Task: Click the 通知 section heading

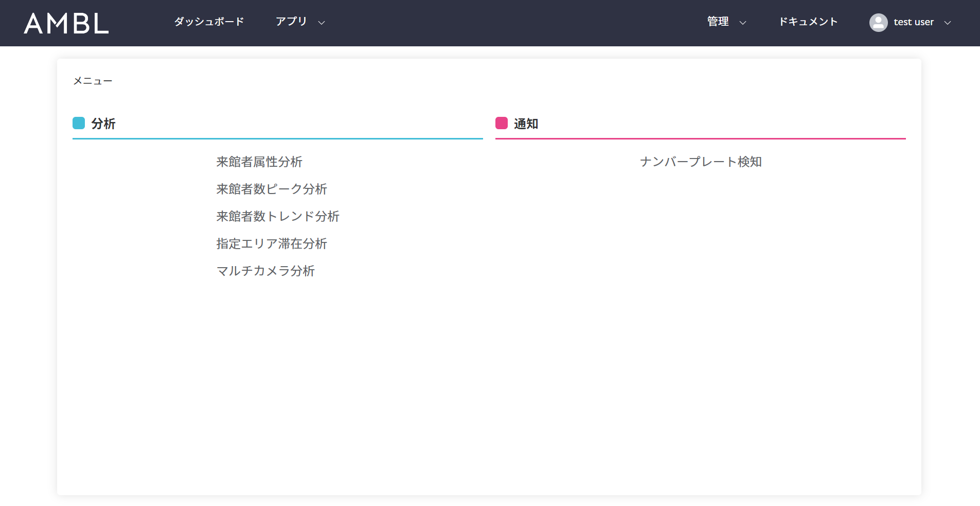Action: 526,124
